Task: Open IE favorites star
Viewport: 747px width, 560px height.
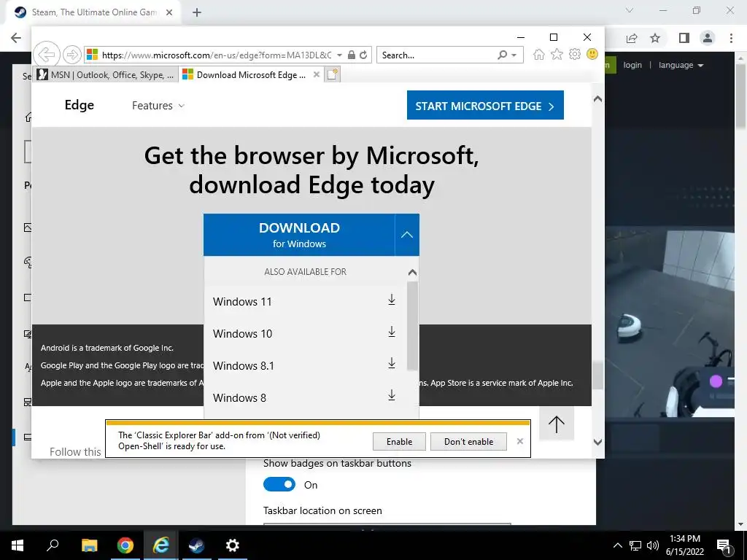Action: [557, 54]
